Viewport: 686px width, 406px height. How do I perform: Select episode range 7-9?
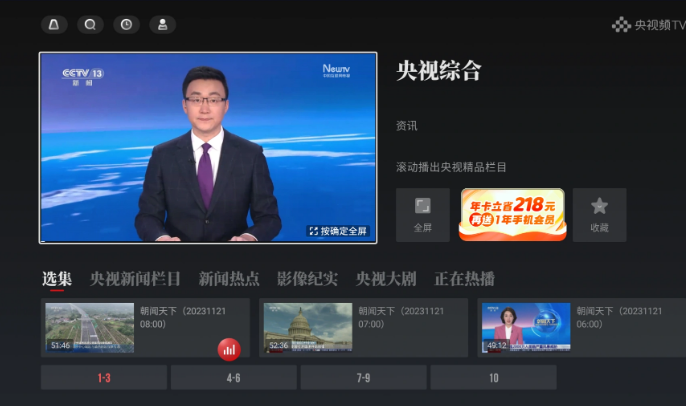[364, 378]
